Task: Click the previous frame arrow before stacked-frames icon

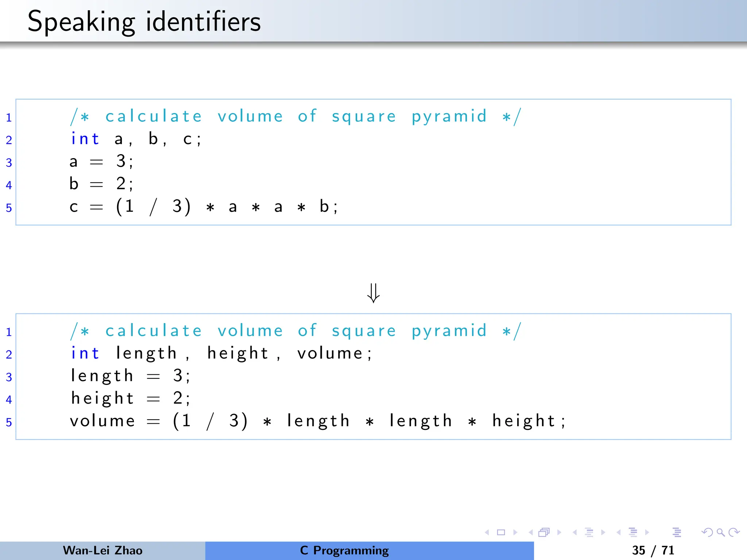Action: coord(531,533)
